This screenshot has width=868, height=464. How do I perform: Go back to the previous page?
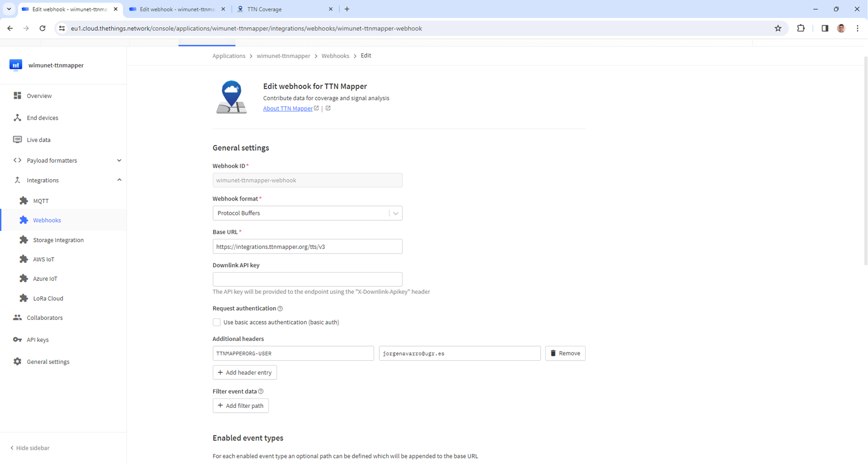pyautogui.click(x=10, y=29)
